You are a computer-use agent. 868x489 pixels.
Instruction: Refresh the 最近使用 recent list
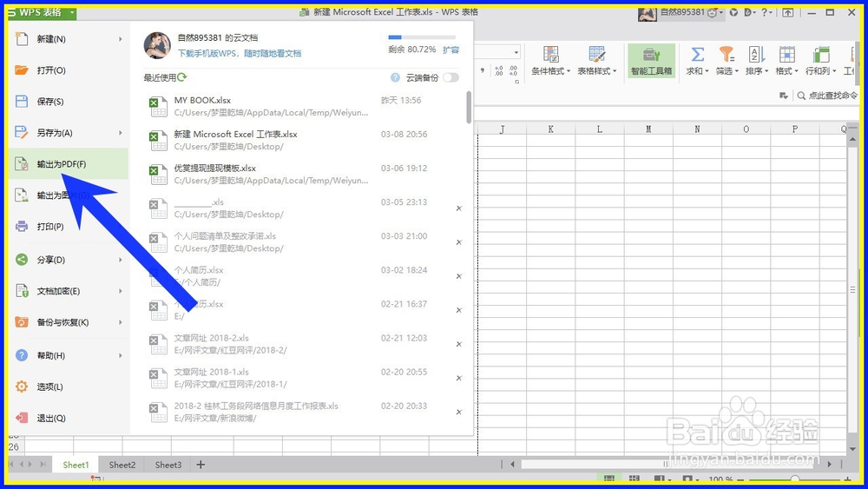[182, 77]
